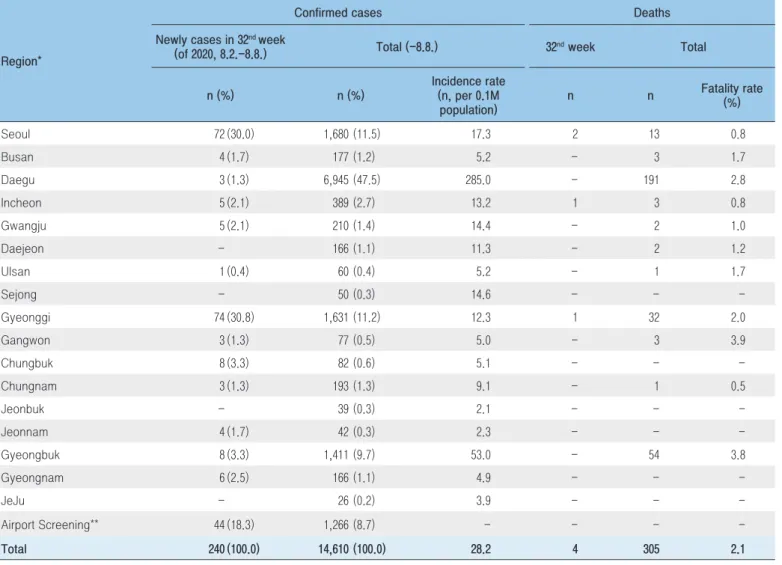Viewport: 782px width, 565px height.
Task: Click the 'Deaths' group header
Action: click(651, 12)
